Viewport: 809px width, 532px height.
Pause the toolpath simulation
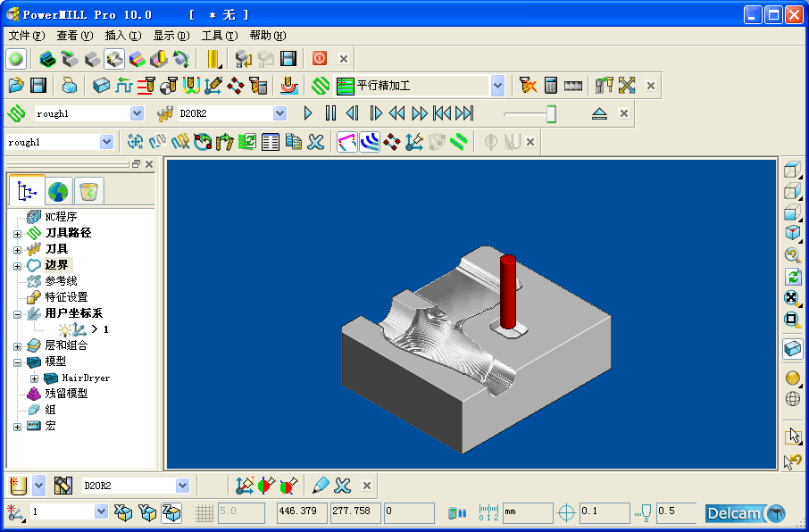point(330,113)
